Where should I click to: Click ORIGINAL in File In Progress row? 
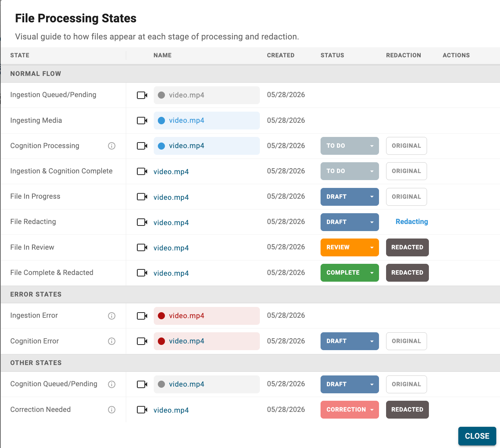point(406,197)
